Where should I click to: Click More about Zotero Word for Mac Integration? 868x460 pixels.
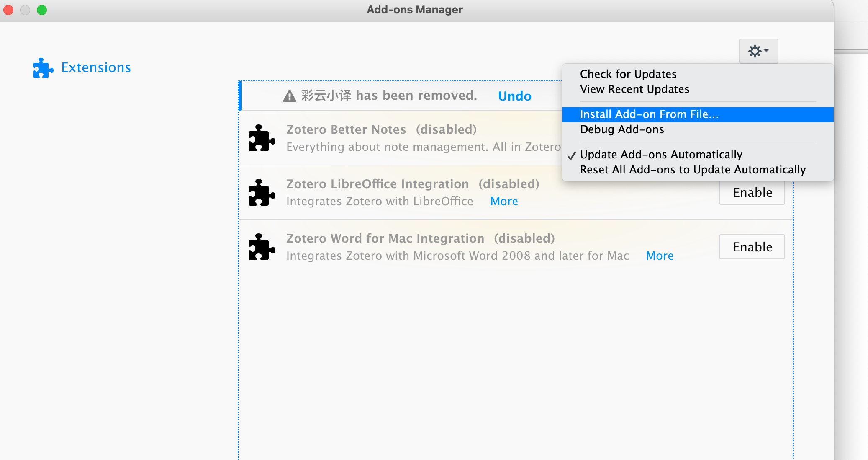(660, 256)
